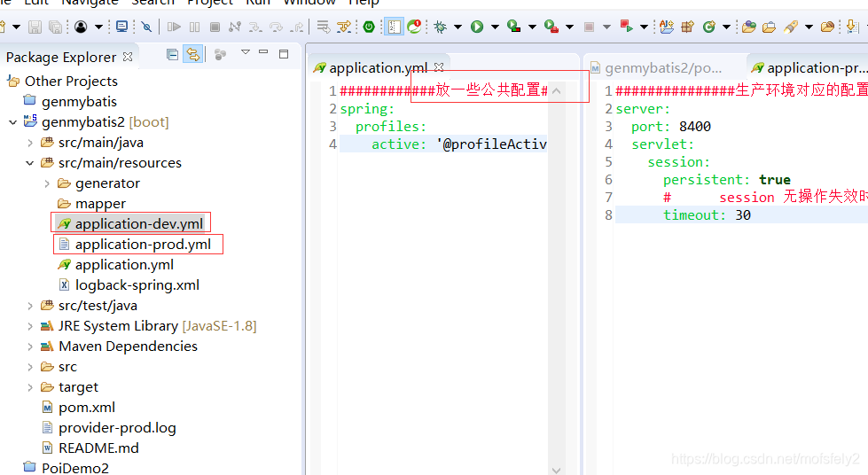
Task: Click the Debug bug icon
Action: pyautogui.click(x=441, y=27)
